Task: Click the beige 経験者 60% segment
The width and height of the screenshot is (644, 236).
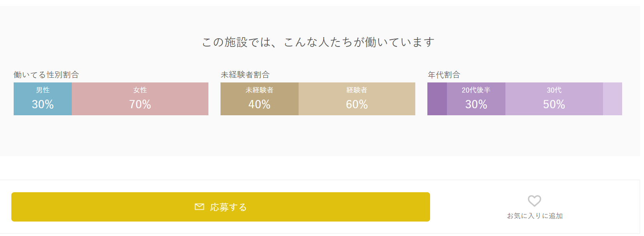Action: pos(357,99)
